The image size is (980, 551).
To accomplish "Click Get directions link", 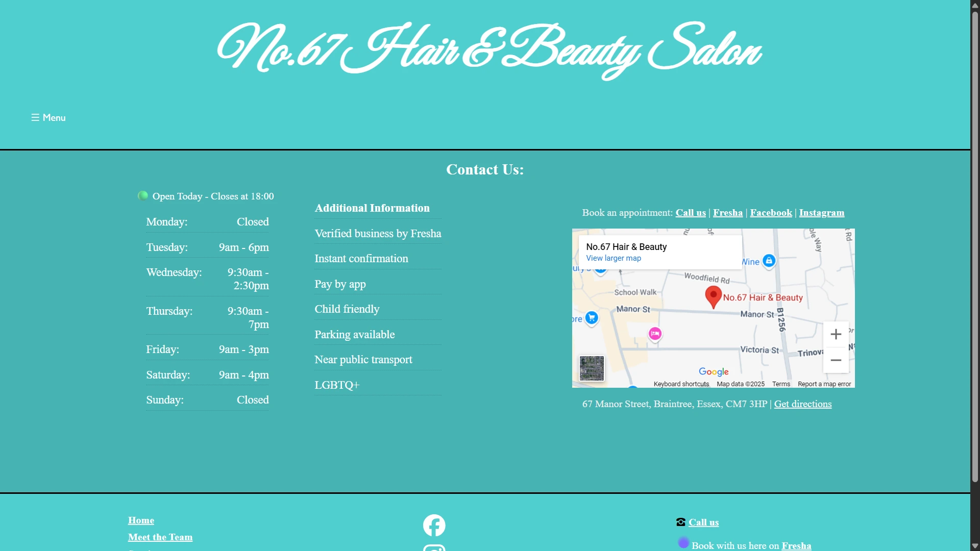I will (802, 404).
